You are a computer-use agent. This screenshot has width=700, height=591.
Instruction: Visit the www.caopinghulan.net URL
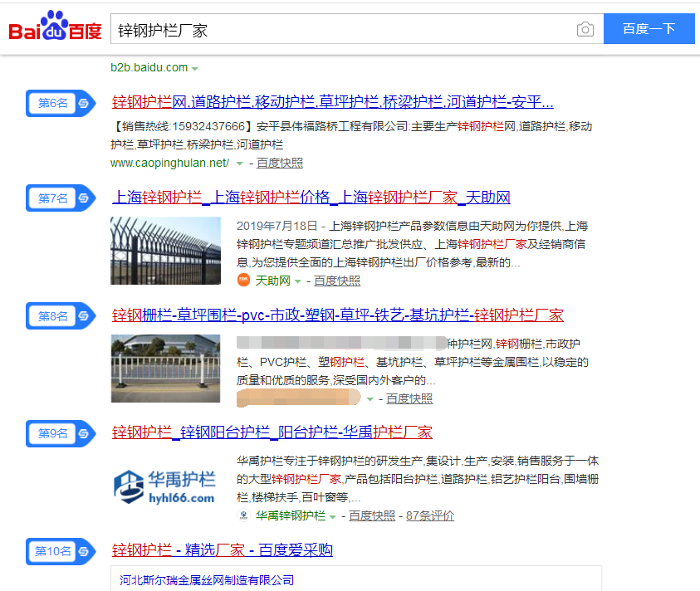point(169,163)
